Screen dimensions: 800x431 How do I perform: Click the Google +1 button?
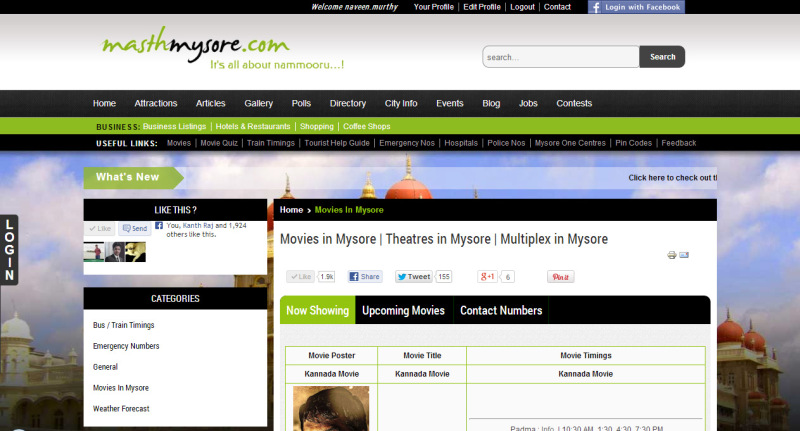487,277
